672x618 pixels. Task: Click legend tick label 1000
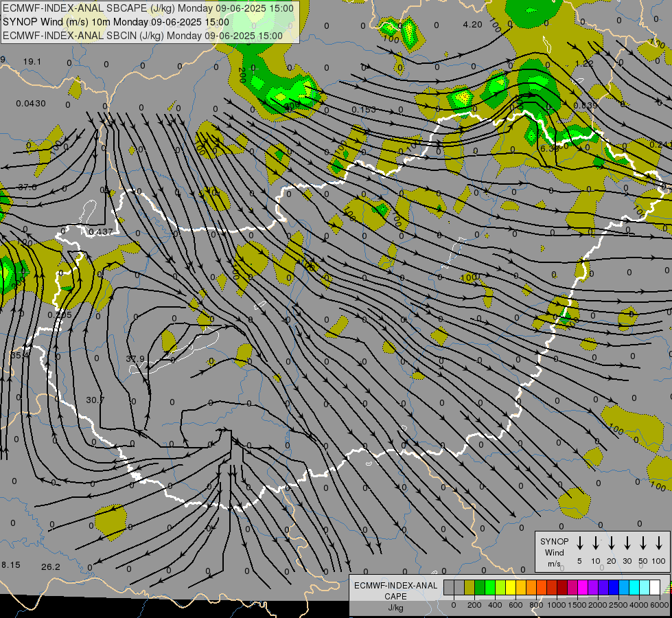[x=556, y=605]
